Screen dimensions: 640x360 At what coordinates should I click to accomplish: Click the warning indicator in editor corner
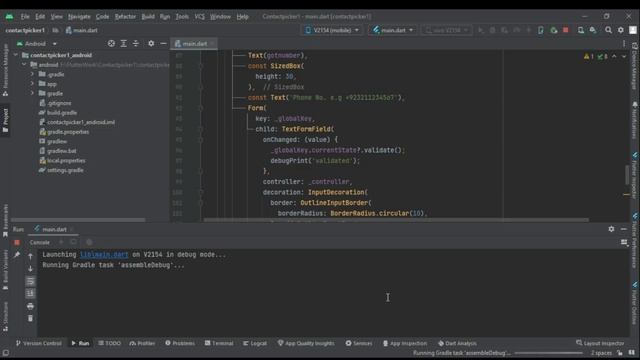[589, 56]
